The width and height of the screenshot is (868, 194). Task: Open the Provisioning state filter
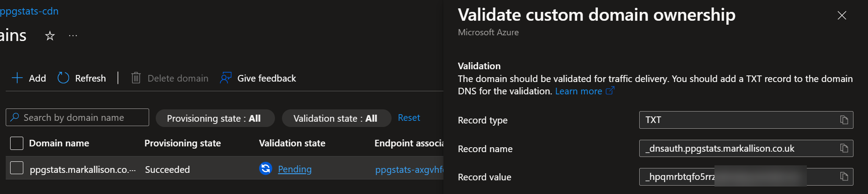point(215,118)
